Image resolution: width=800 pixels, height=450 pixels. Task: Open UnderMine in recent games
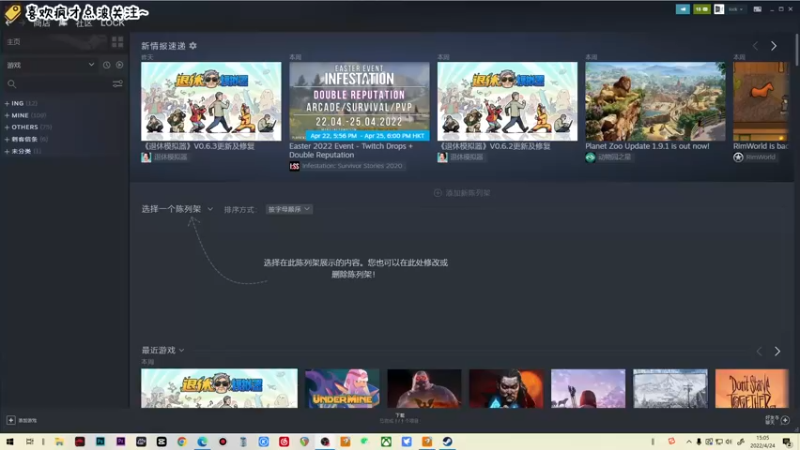point(342,388)
